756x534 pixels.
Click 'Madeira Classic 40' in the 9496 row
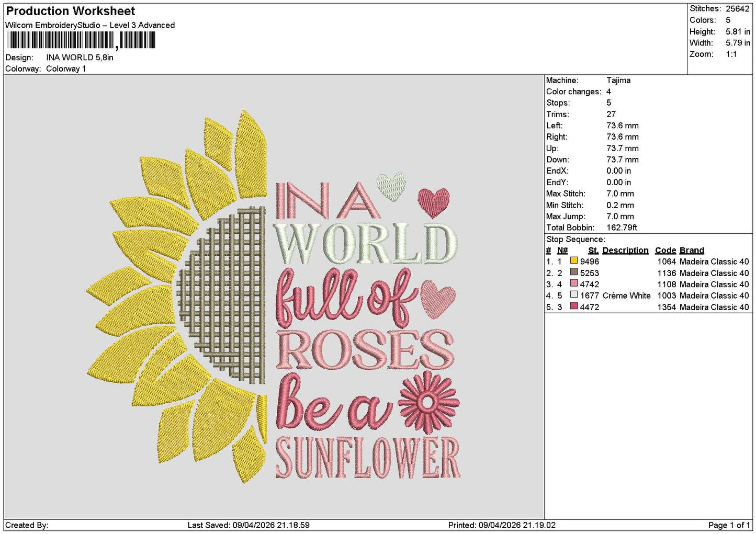click(x=714, y=262)
